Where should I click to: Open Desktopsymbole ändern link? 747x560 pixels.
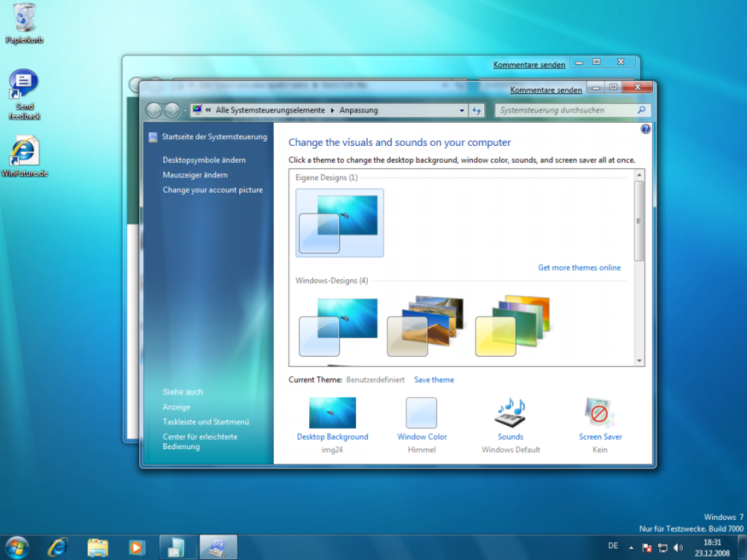[204, 160]
